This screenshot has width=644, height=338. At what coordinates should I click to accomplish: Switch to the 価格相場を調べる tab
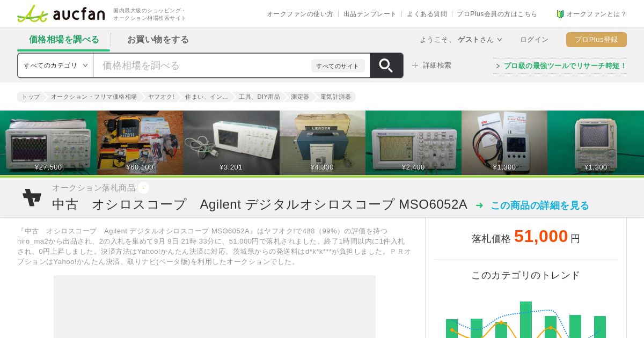point(64,39)
